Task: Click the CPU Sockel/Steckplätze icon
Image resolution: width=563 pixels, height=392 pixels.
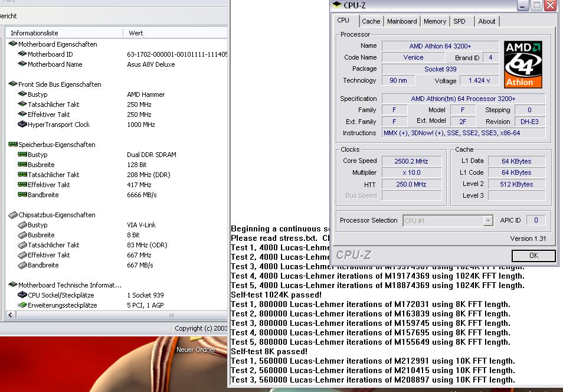Action: pos(22,295)
